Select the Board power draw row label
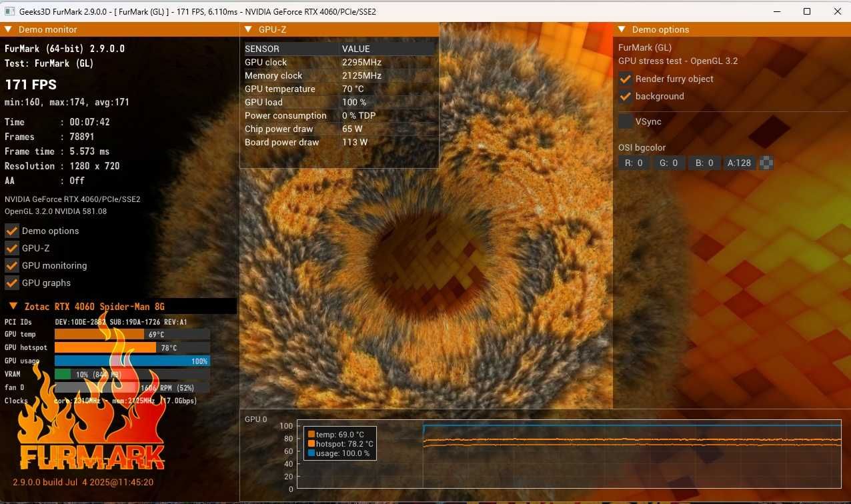The image size is (851, 504). (282, 142)
